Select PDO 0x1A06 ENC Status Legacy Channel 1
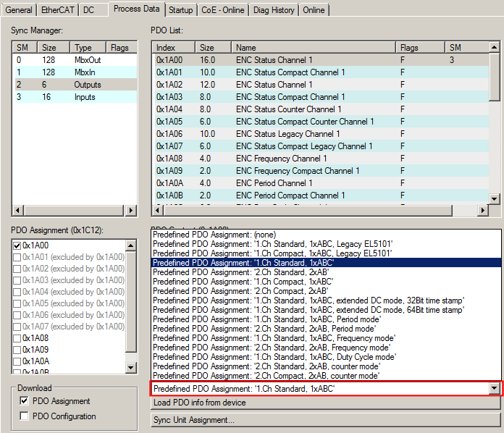504x433 pixels. pos(321,134)
